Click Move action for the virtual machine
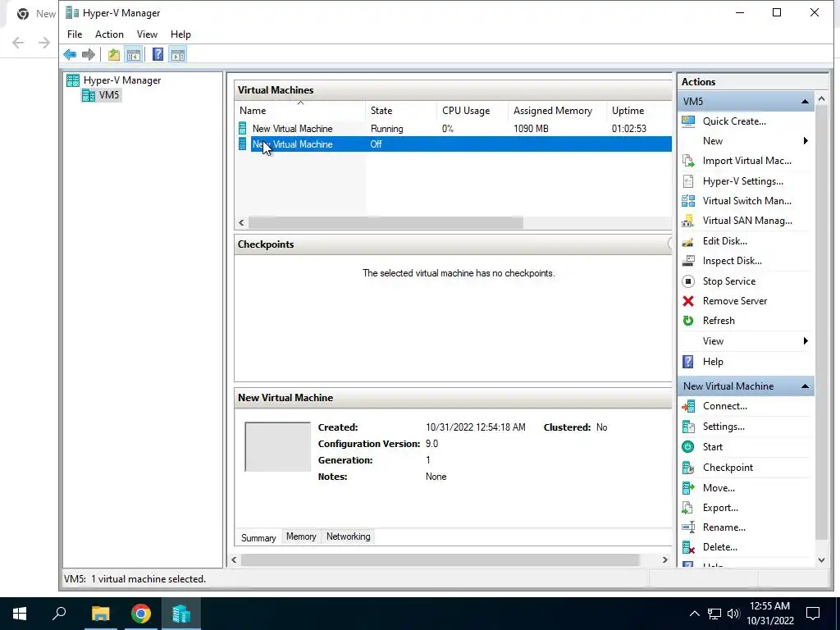 [x=719, y=488]
